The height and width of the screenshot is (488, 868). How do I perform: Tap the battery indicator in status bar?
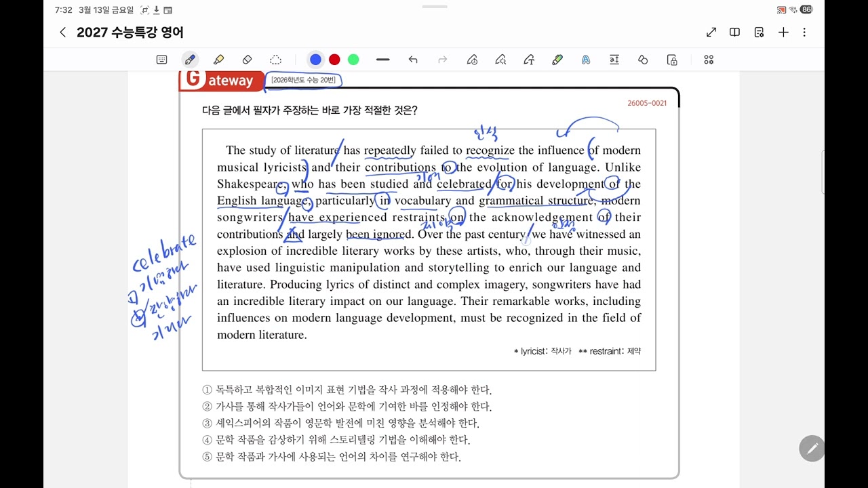(806, 9)
